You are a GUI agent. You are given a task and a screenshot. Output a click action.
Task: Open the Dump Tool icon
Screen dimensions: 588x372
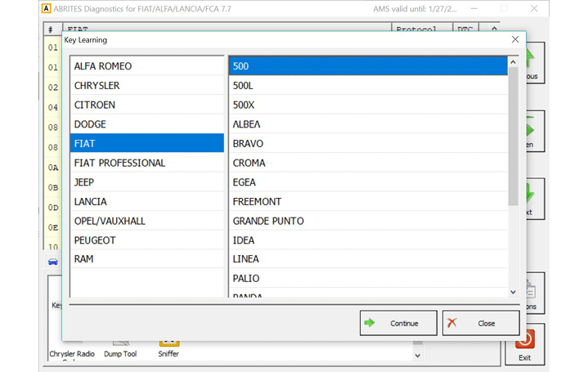120,343
